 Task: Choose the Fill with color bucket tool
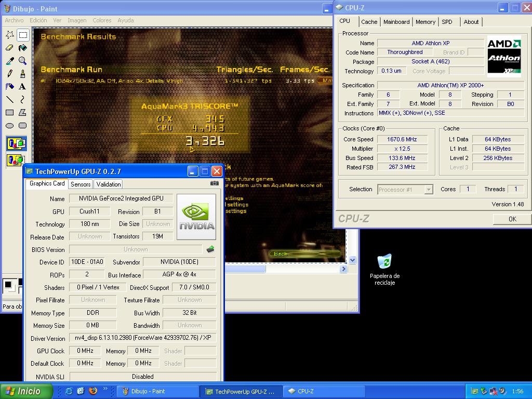[23, 48]
